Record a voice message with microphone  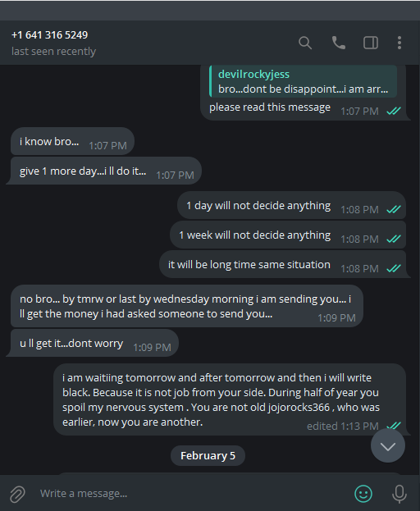click(x=399, y=494)
